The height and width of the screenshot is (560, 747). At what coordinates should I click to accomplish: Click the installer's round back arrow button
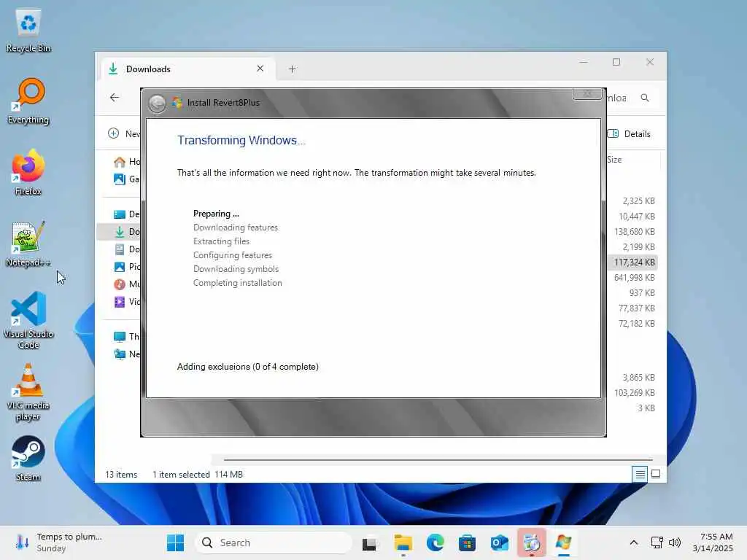click(157, 103)
